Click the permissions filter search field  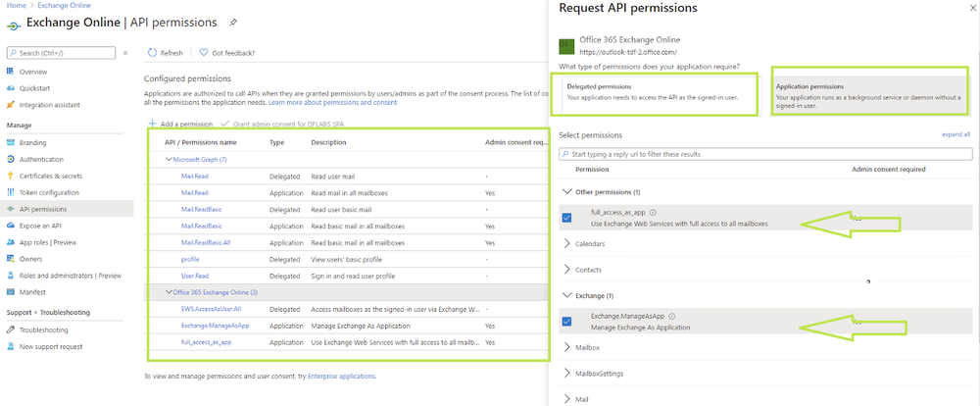pos(765,154)
